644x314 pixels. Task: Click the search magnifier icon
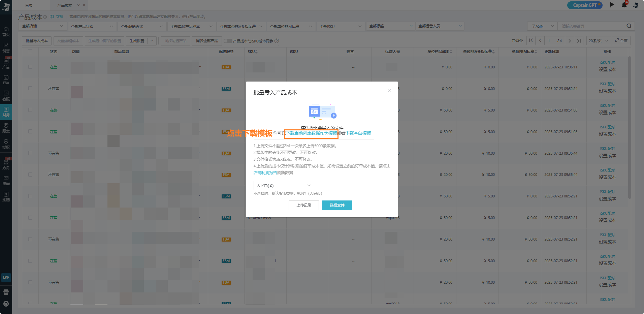(629, 26)
